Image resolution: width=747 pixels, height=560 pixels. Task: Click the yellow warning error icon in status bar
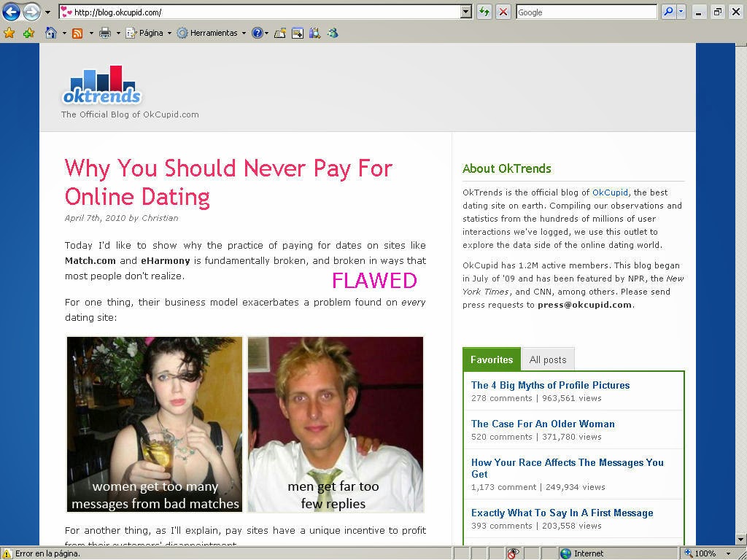(7, 553)
